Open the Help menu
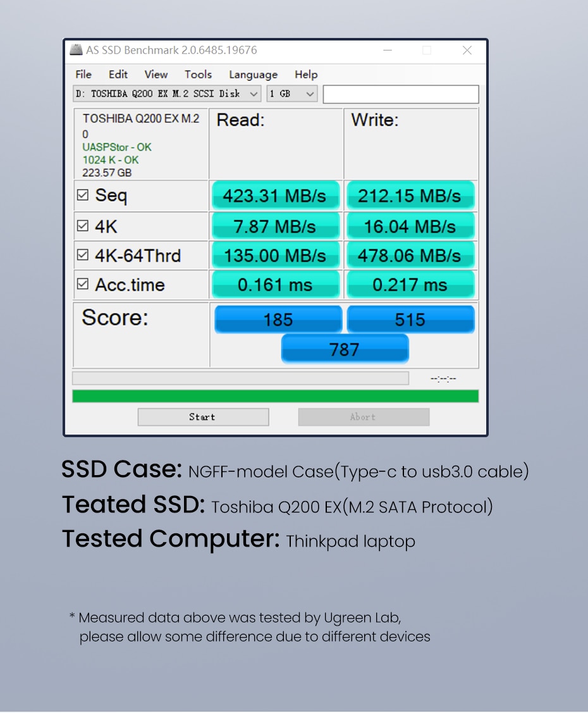 [x=306, y=75]
